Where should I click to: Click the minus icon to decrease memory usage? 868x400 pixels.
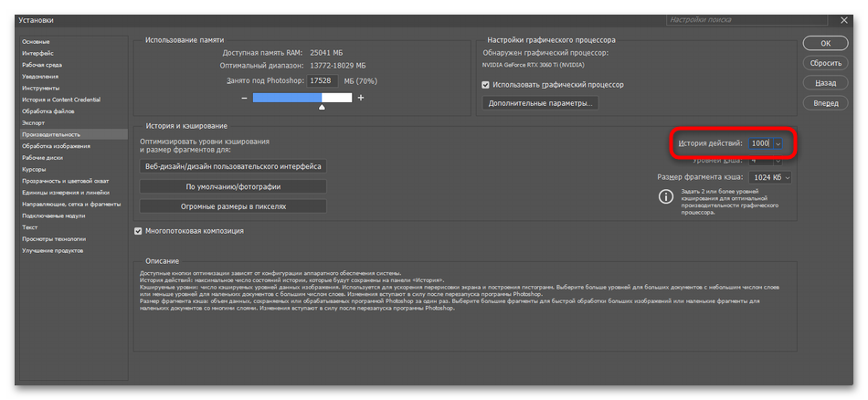click(245, 98)
